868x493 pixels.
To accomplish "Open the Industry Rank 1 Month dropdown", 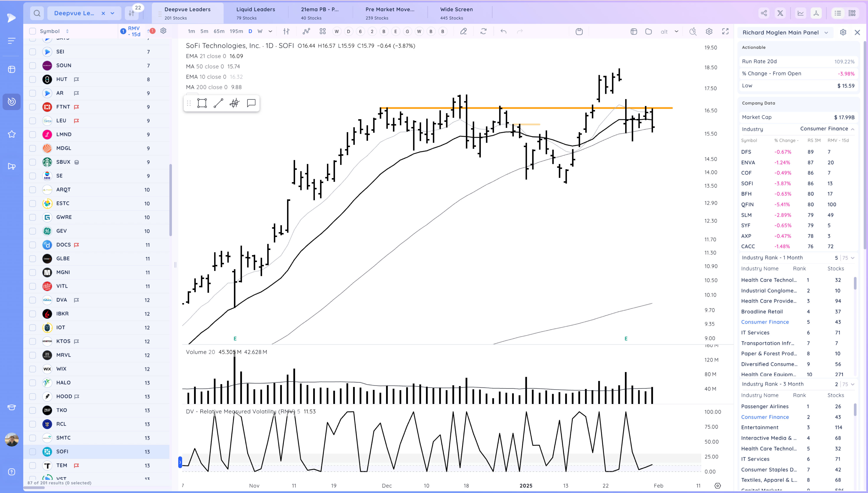I will pyautogui.click(x=852, y=258).
